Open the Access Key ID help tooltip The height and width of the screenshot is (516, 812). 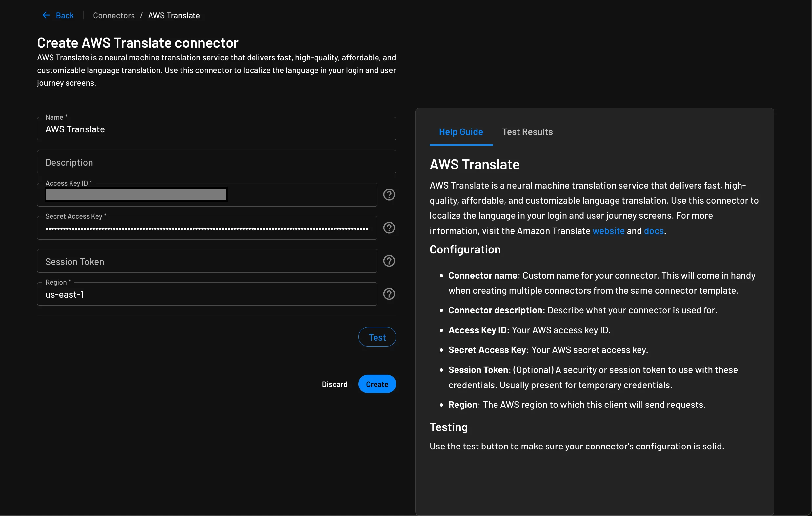(389, 194)
